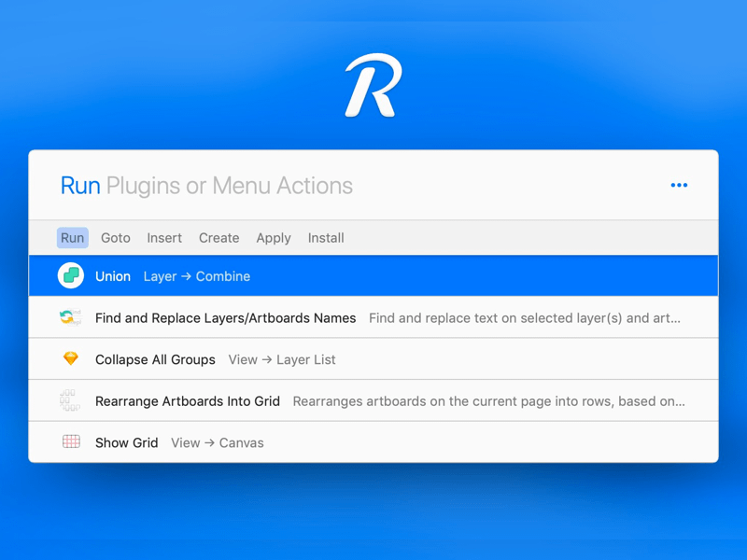Switch to the Install tab
747x560 pixels.
326,238
